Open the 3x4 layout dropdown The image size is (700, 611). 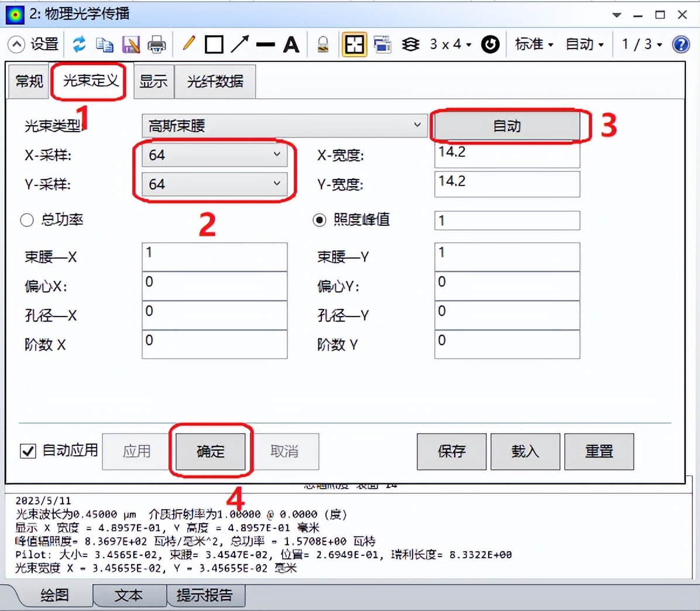coord(450,44)
